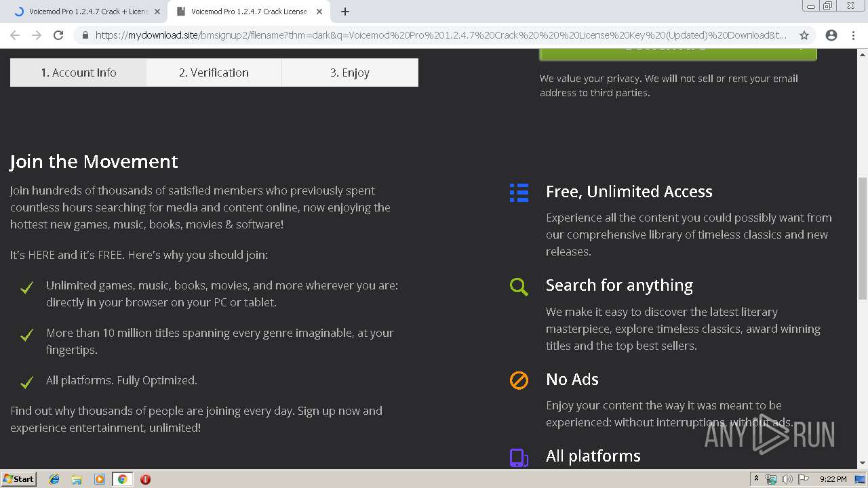Viewport: 868px width, 488px height.
Task: Click the red Opera taskbar icon
Action: [x=145, y=479]
